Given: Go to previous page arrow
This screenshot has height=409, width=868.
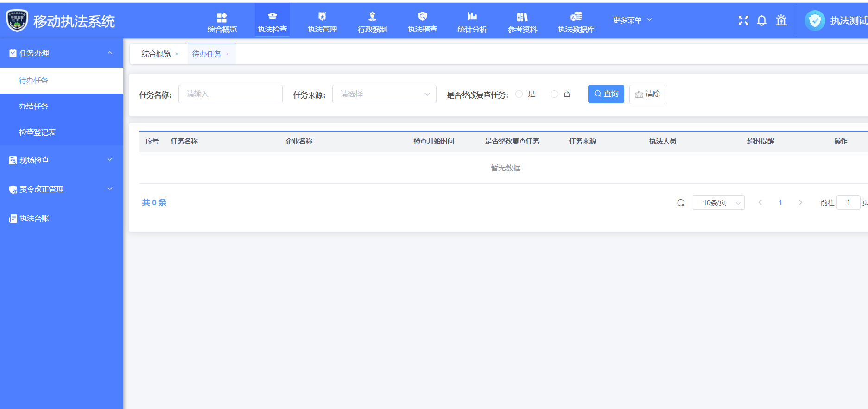Looking at the screenshot, I should point(760,202).
